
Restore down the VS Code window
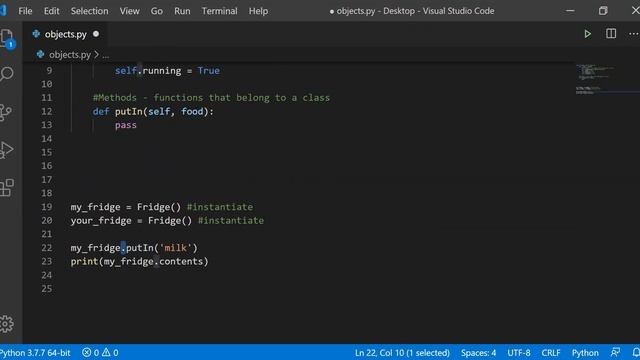click(x=603, y=11)
